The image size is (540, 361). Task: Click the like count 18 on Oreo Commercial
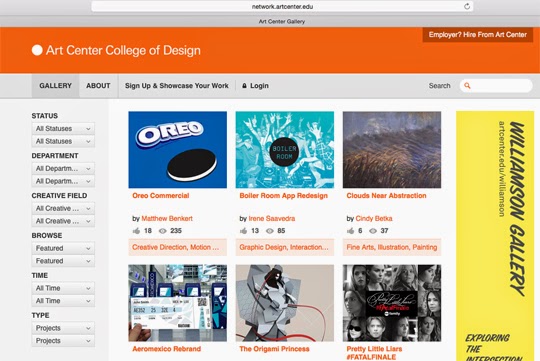[x=148, y=231]
